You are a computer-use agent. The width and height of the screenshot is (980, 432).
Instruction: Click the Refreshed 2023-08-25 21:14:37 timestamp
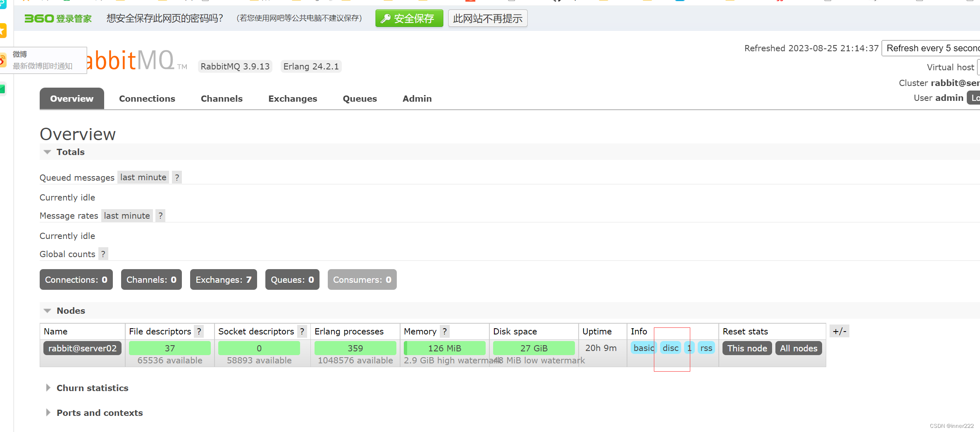811,48
